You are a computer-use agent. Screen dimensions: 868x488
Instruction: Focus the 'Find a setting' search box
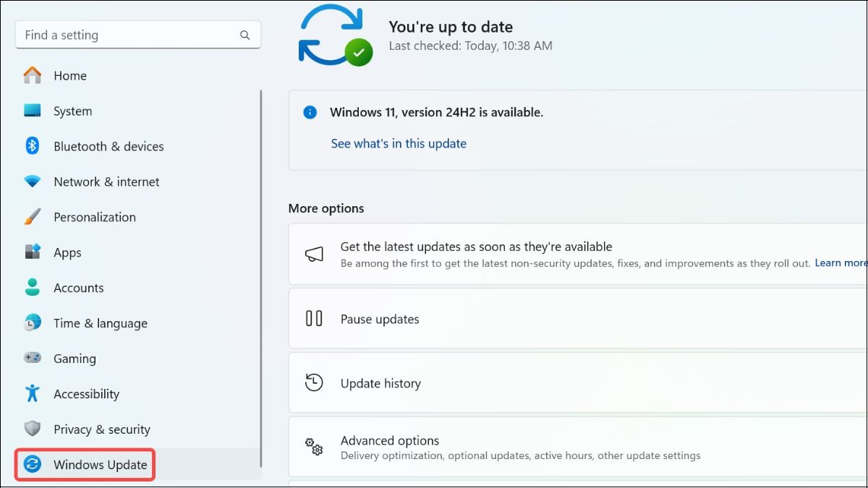[x=137, y=35]
